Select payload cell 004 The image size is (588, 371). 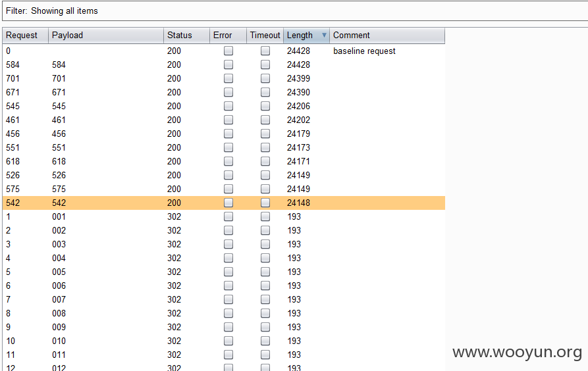[x=59, y=258]
